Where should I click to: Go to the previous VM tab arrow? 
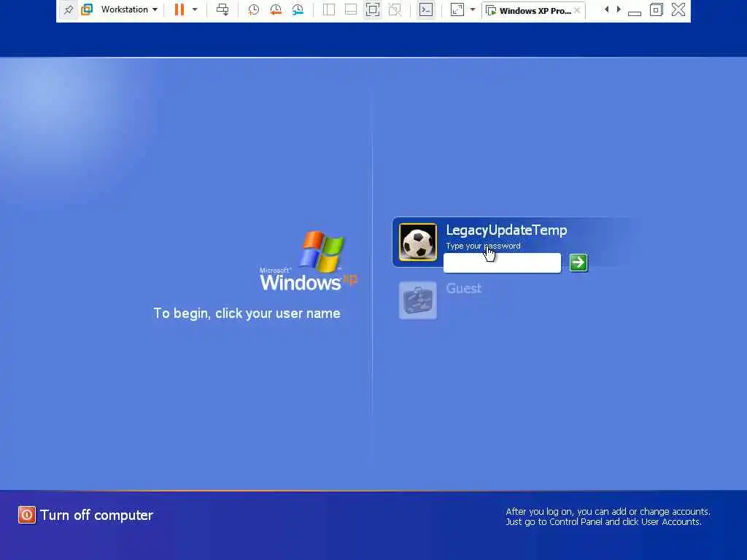click(x=606, y=9)
